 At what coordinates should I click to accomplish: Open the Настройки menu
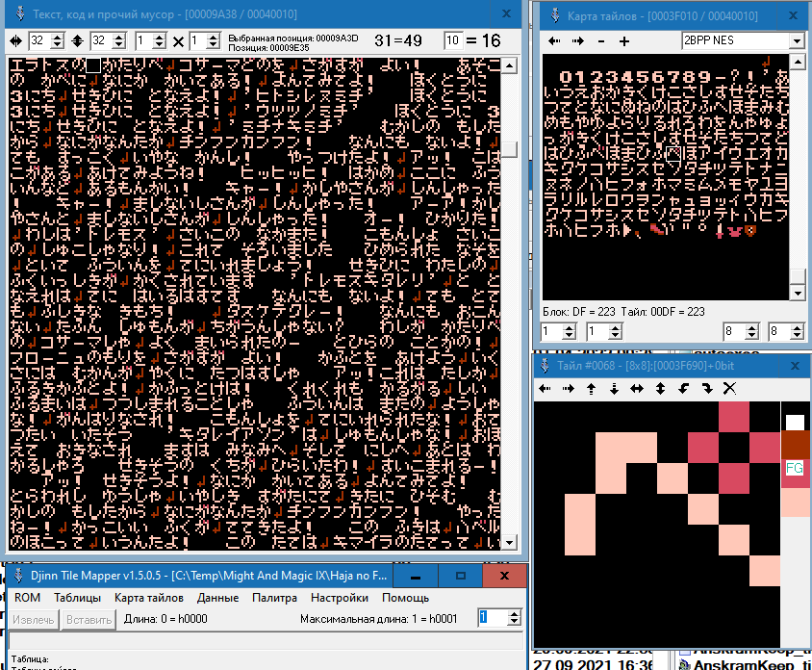click(340, 598)
